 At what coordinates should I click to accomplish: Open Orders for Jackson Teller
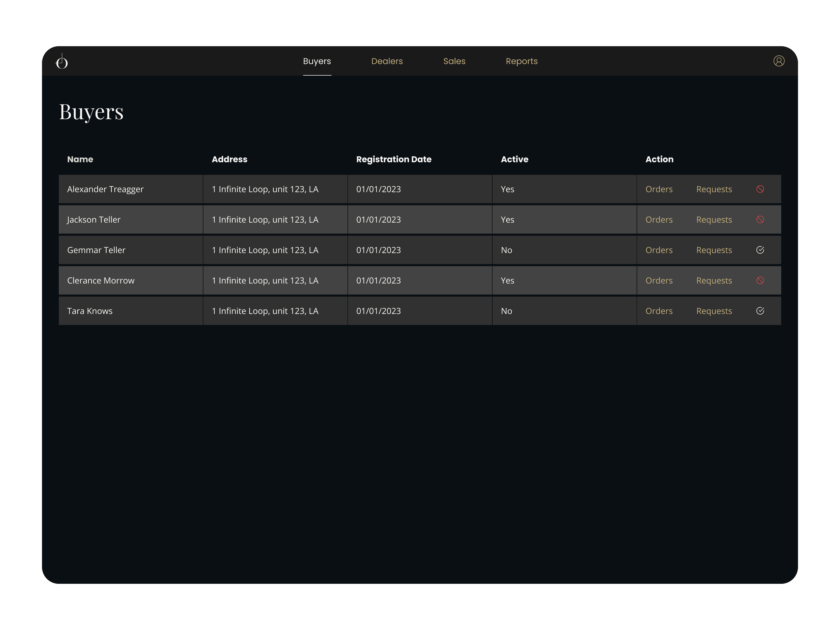658,219
